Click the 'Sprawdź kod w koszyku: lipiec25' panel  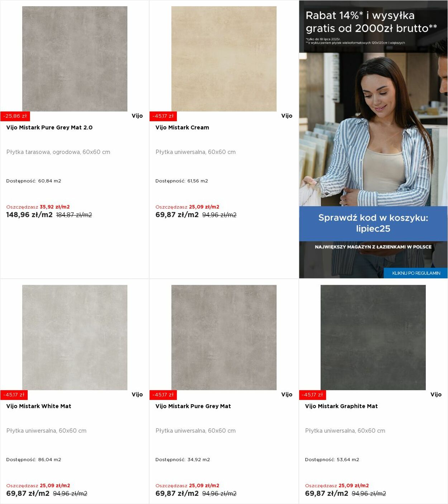[x=373, y=223]
